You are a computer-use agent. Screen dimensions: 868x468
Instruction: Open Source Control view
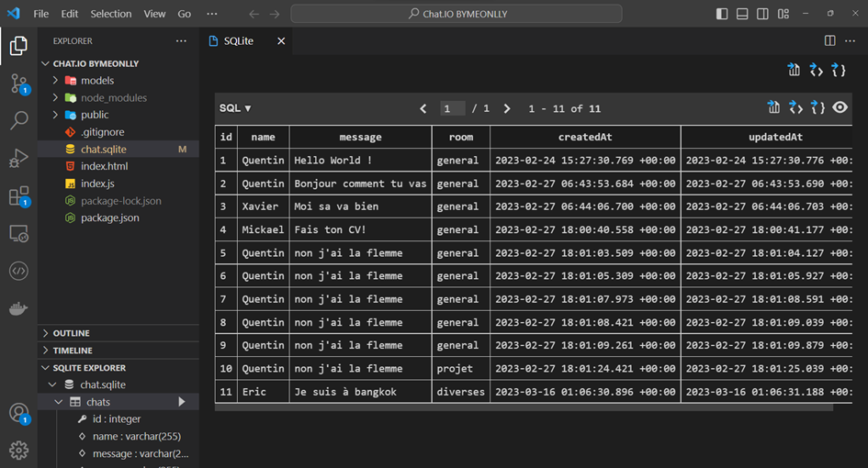coord(18,84)
